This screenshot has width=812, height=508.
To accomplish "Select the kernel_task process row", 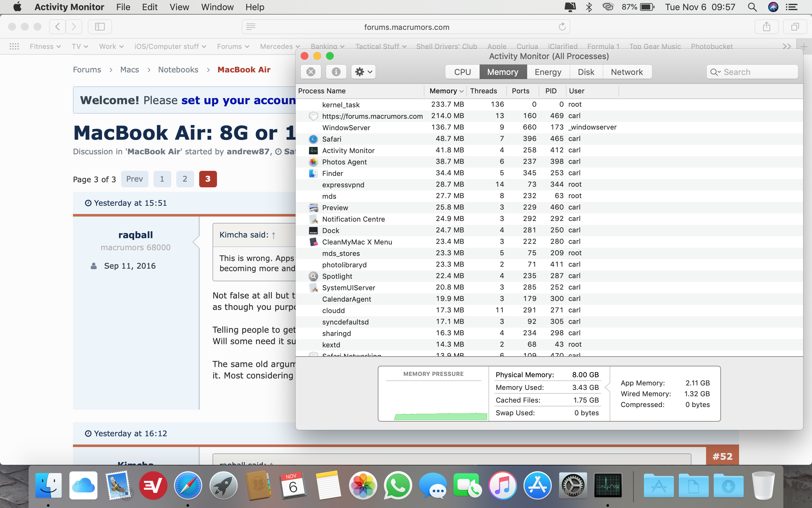I will [x=549, y=104].
